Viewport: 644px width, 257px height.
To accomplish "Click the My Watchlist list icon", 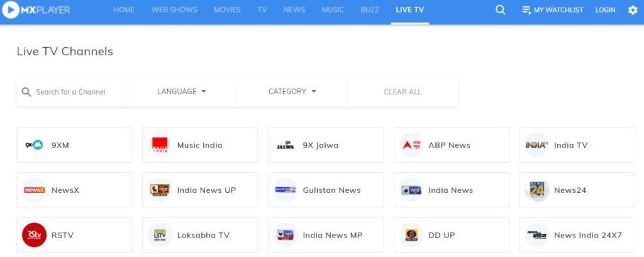I will coord(526,10).
